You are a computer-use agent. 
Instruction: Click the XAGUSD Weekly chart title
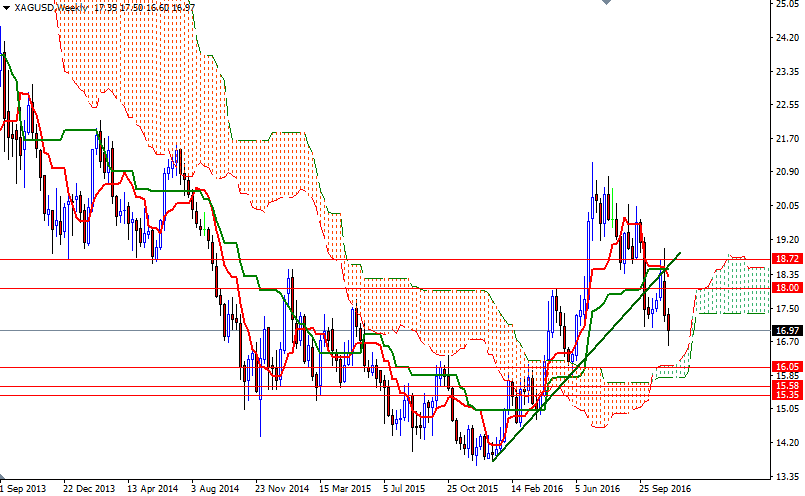pos(51,8)
